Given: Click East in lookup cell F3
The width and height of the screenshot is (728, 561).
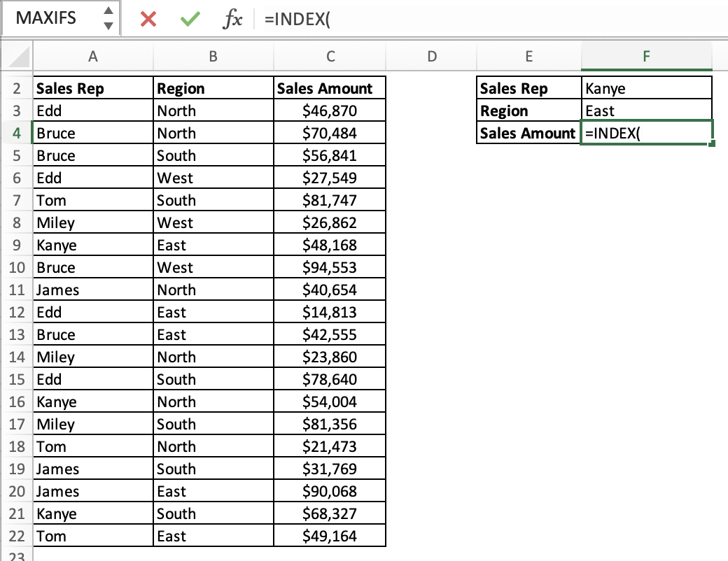Looking at the screenshot, I should [646, 111].
